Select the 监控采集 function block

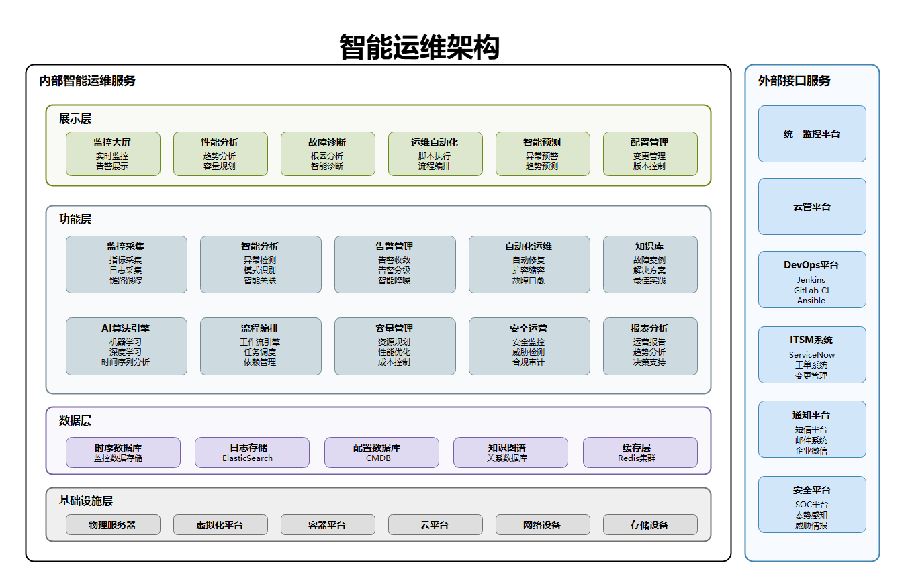coord(126,264)
